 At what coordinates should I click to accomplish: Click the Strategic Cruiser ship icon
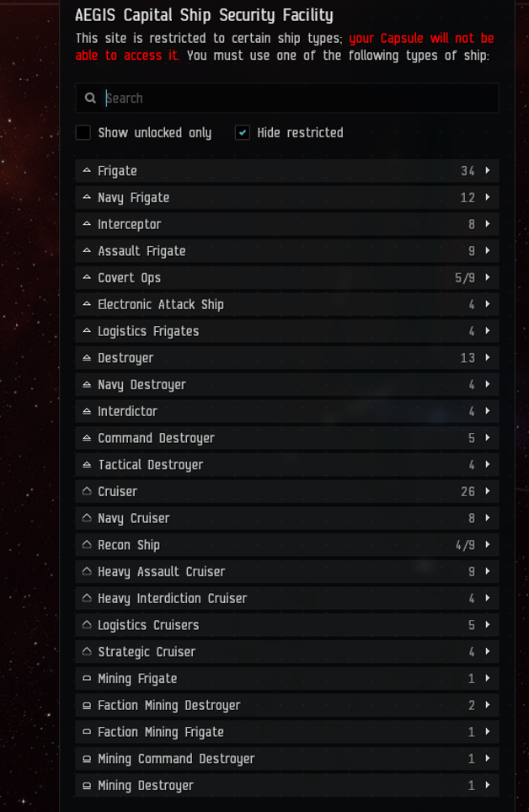point(87,652)
